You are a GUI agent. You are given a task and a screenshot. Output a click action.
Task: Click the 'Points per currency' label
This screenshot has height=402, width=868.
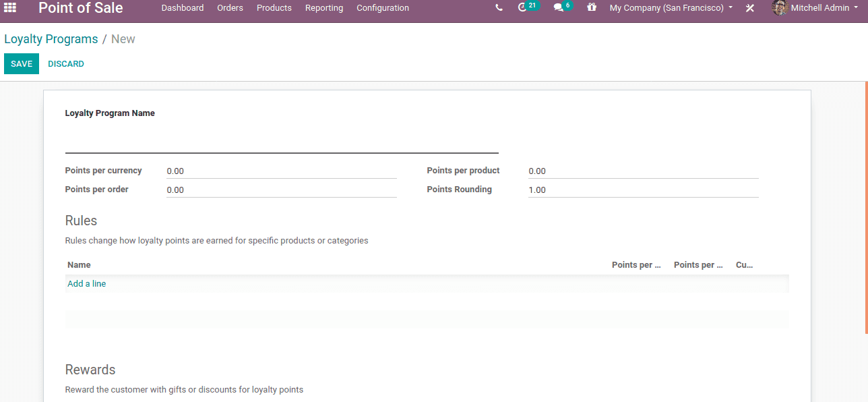(x=104, y=171)
